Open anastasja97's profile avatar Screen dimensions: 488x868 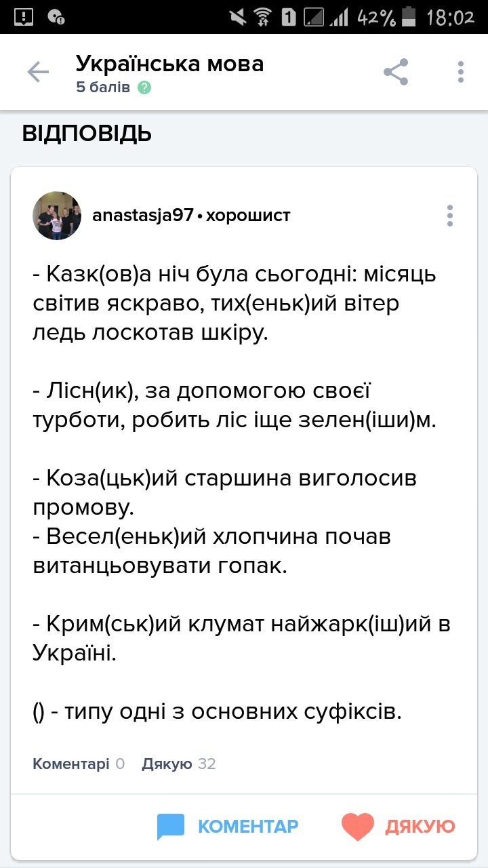pos(57,216)
